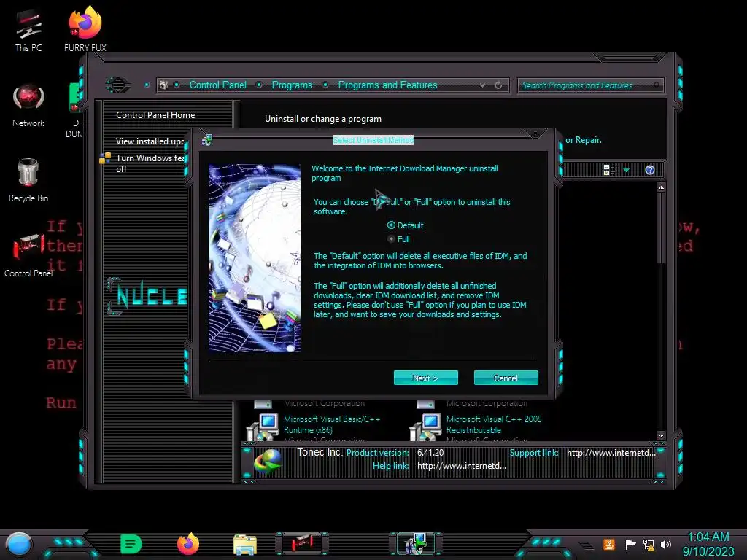Click the Visual C++ 2005 Redistributable icon
Image resolution: width=747 pixels, height=560 pixels.
[425, 427]
